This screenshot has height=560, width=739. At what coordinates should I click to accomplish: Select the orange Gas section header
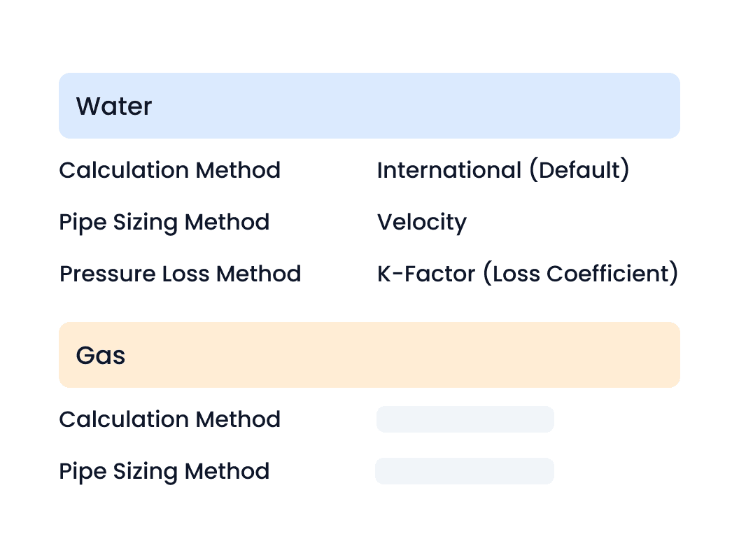pos(369,355)
